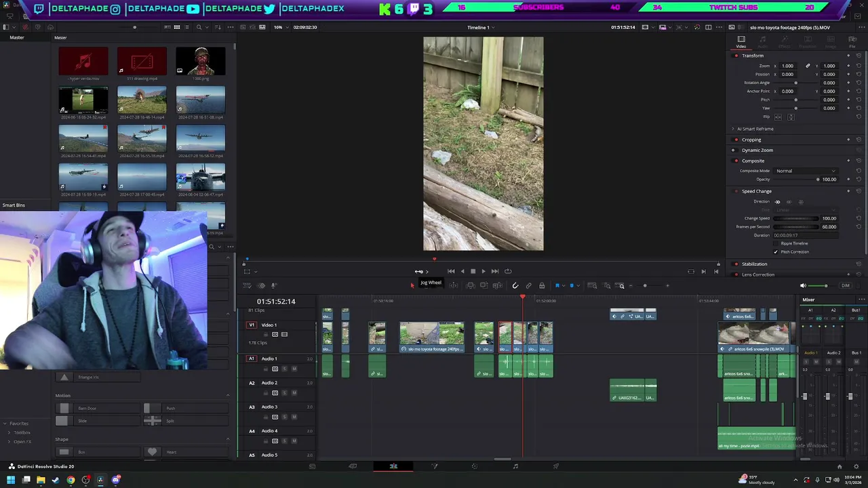Select the hyper verda.mov media thumbnail
Image resolution: width=868 pixels, height=488 pixels.
click(x=83, y=62)
